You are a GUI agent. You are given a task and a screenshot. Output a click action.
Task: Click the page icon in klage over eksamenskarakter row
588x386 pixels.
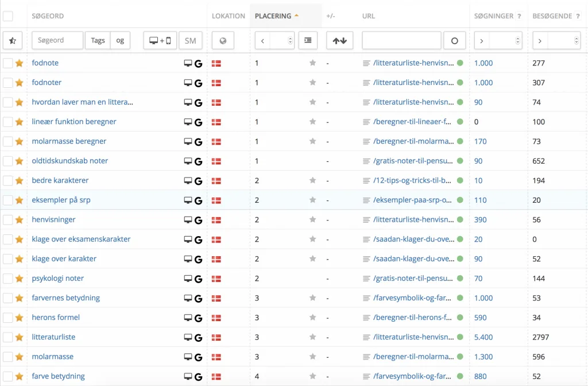pyautogui.click(x=366, y=240)
